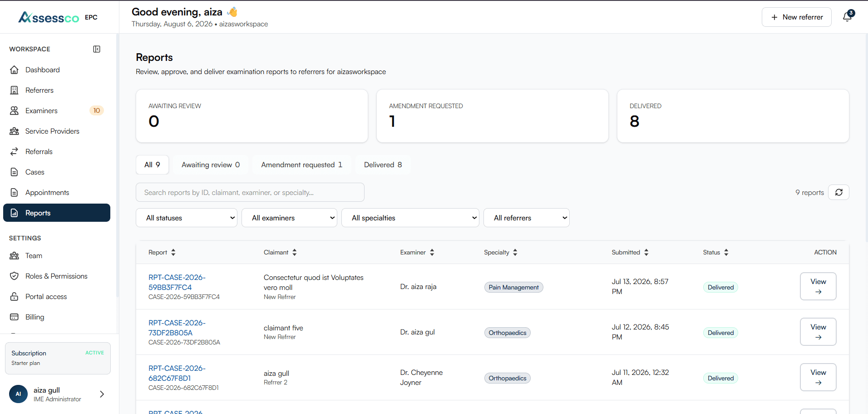Screen dimensions: 868x414
Task: Open report link RPT-CASE-2026-59BB3F7FC4
Action: (177, 282)
